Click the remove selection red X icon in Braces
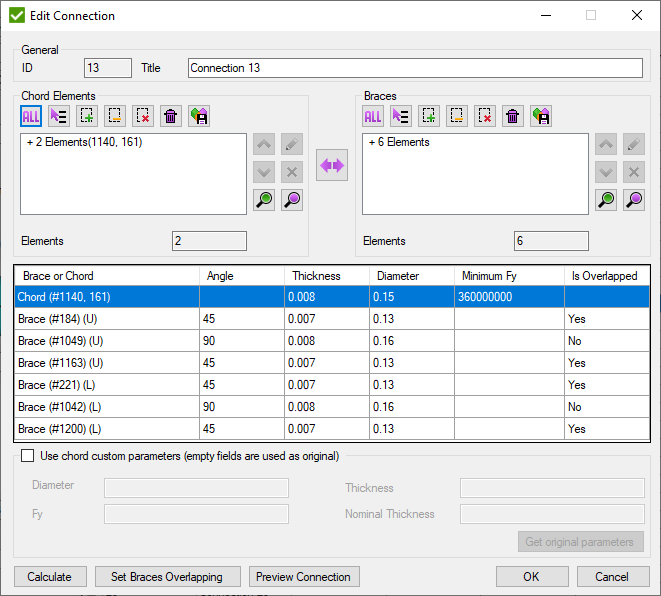Screen dimensions: 661x596 [485, 116]
